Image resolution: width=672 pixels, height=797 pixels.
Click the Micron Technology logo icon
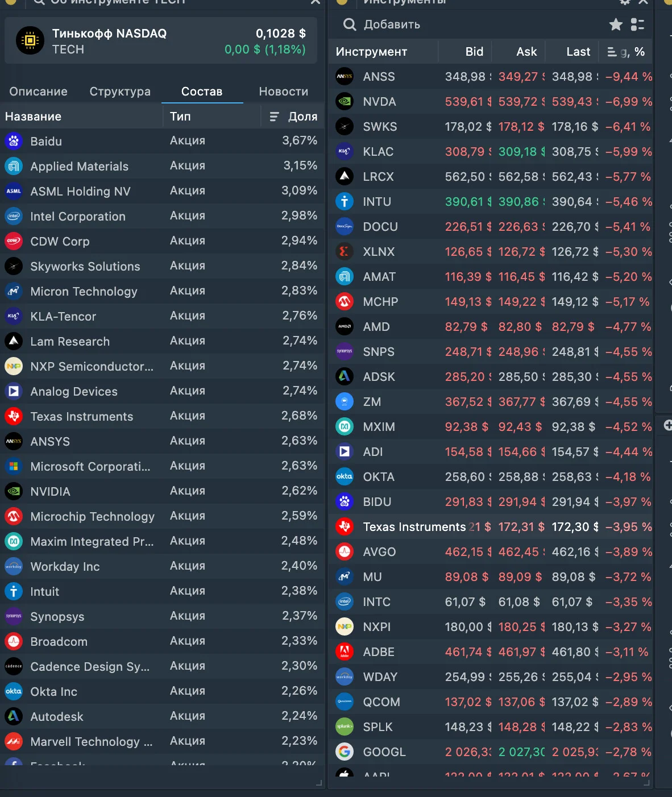(14, 291)
